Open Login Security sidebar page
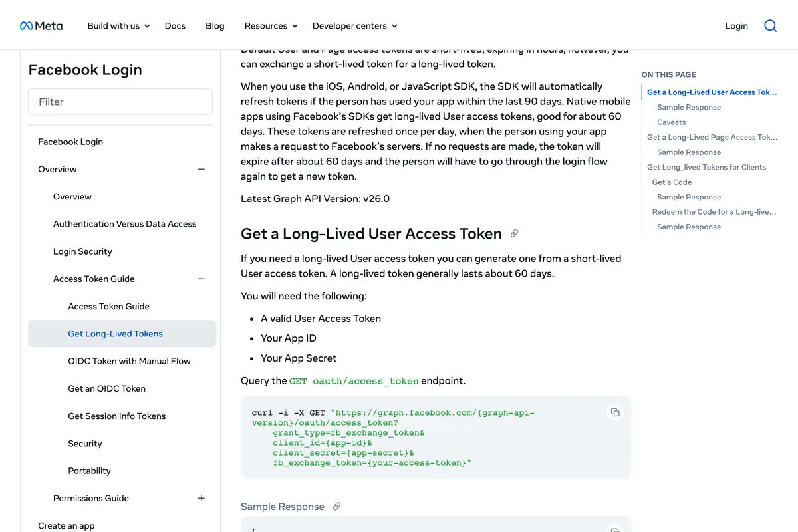This screenshot has width=798, height=532. (x=82, y=251)
